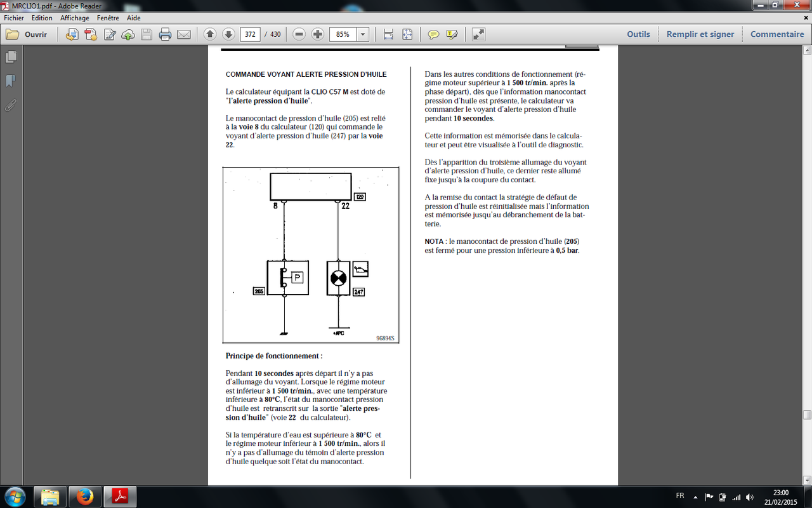Open the Affichage menu

point(75,18)
